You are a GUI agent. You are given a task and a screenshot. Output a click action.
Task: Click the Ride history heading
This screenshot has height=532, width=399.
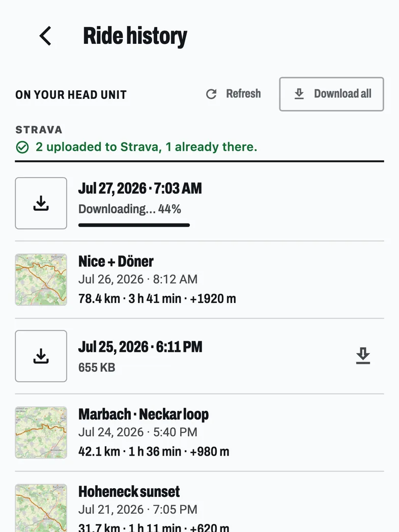click(x=135, y=36)
